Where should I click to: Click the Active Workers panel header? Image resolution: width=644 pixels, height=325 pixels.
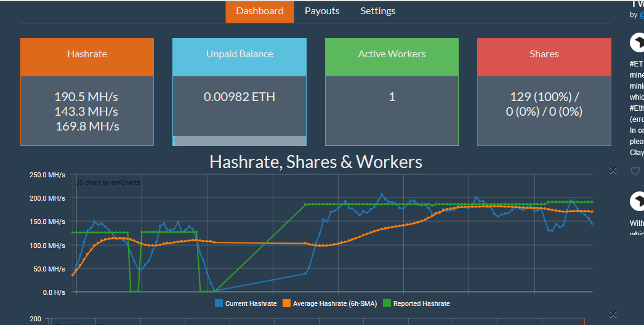[x=392, y=54]
